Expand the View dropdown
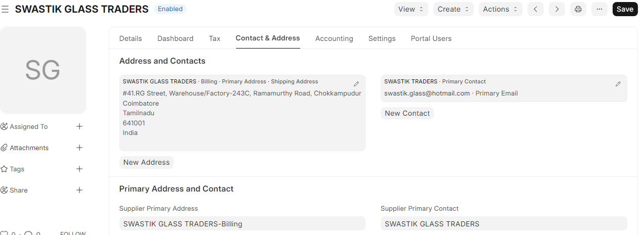Viewport: 644px width, 235px height. coord(411,9)
